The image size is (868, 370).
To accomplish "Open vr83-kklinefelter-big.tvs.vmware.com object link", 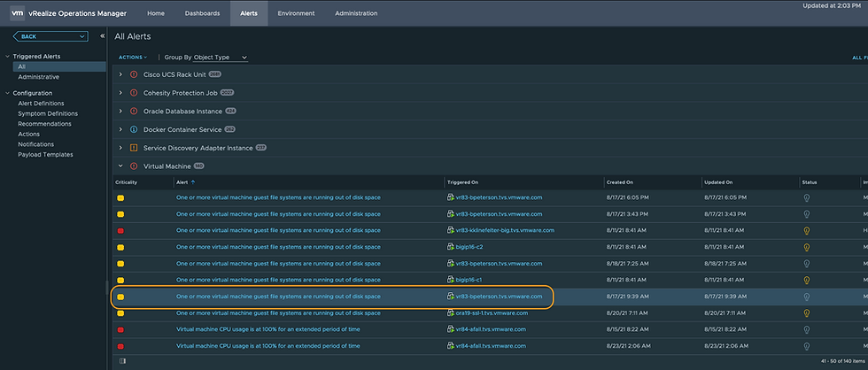I will pos(505,230).
